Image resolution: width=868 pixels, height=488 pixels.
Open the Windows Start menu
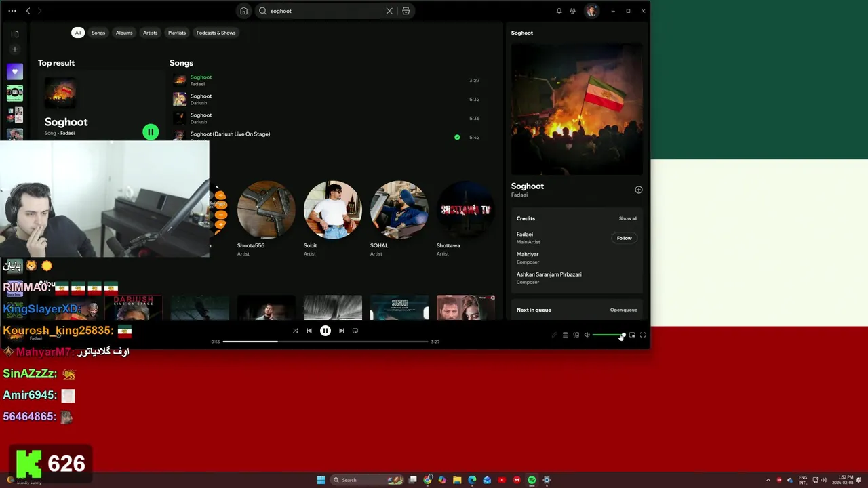click(x=321, y=480)
